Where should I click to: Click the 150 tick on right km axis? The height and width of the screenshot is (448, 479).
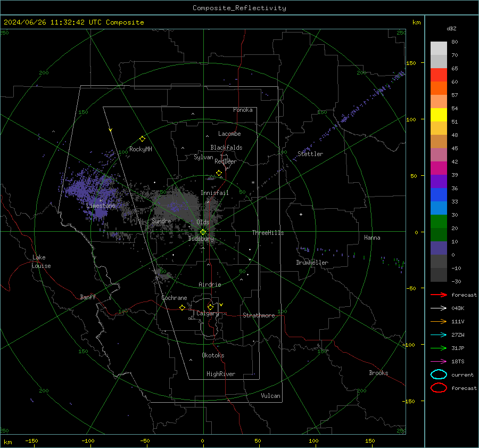pos(411,63)
